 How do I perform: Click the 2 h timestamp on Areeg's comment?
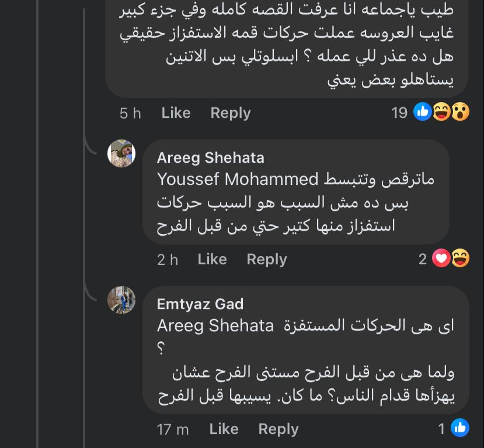click(167, 260)
